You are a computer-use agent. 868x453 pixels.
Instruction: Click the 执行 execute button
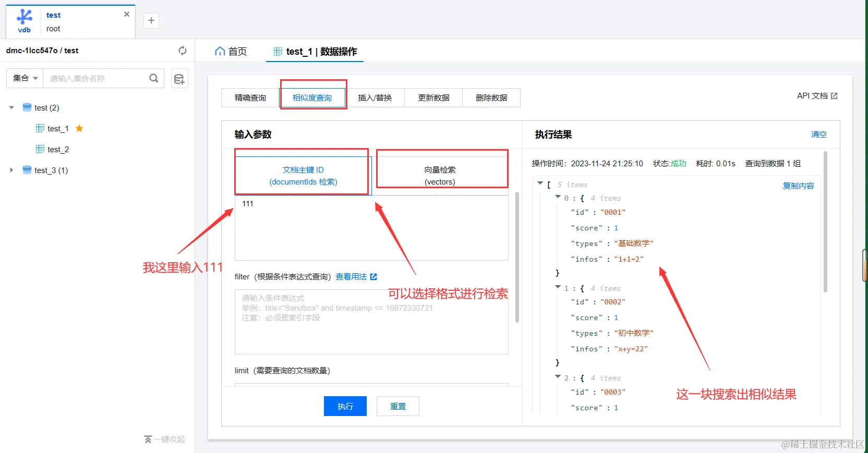point(345,406)
